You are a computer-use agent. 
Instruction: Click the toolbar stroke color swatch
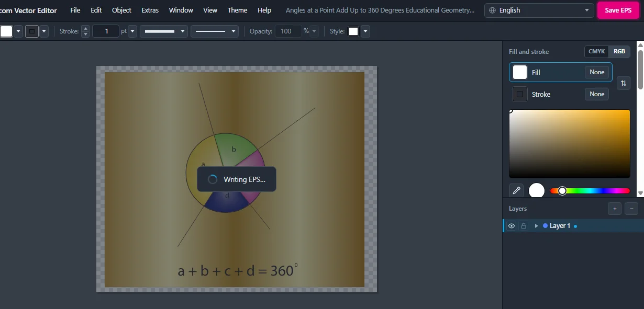pyautogui.click(x=32, y=31)
